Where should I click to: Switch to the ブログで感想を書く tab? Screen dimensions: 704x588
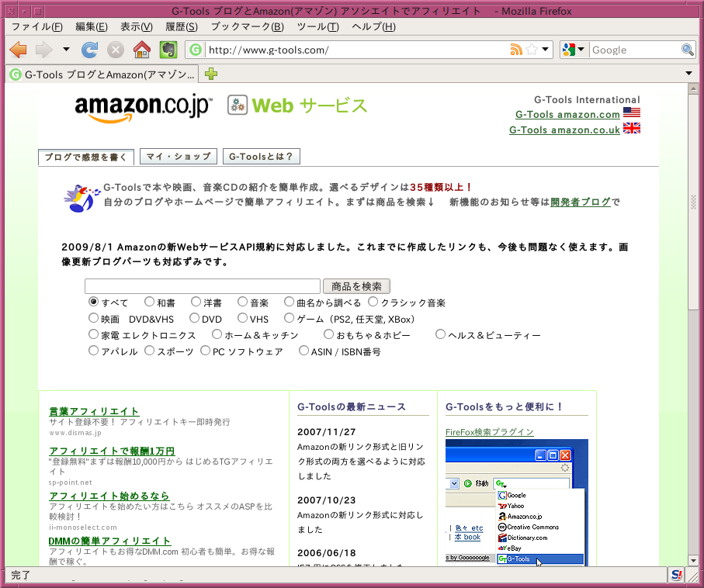coord(85,157)
